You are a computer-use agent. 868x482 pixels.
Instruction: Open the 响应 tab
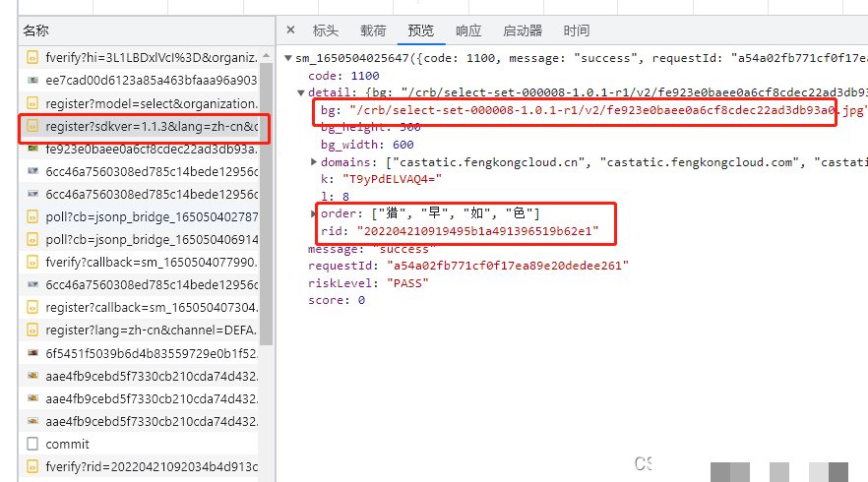pos(468,30)
